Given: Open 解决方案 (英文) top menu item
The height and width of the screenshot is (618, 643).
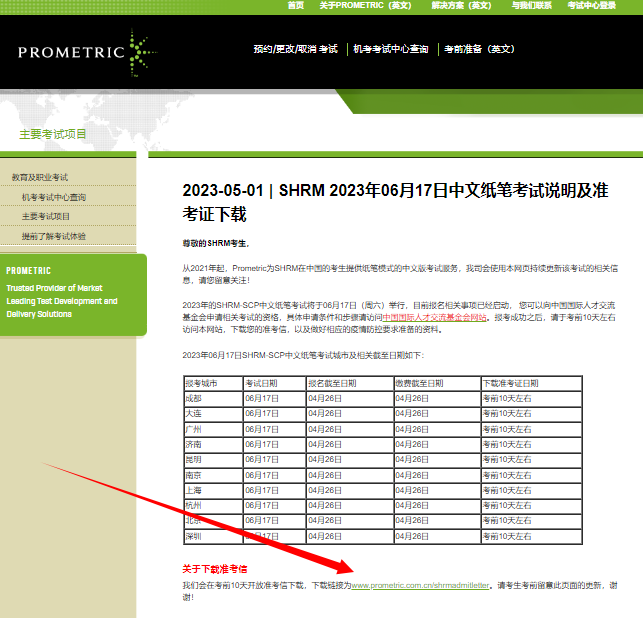Looking at the screenshot, I should coord(461,5).
